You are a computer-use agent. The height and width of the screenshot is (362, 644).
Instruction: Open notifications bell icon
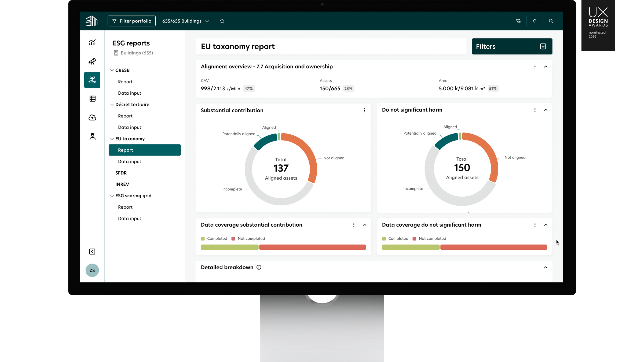coord(535,21)
